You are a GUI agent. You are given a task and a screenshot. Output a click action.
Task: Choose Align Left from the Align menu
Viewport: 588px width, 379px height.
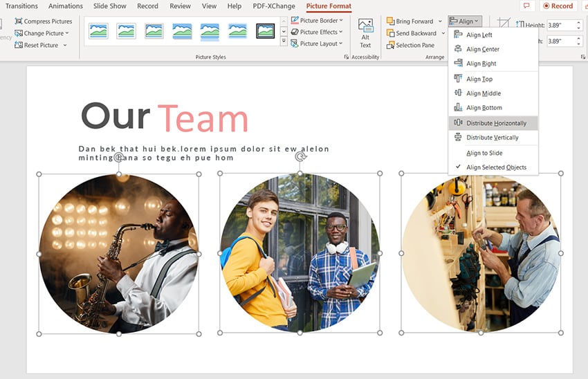tap(479, 35)
